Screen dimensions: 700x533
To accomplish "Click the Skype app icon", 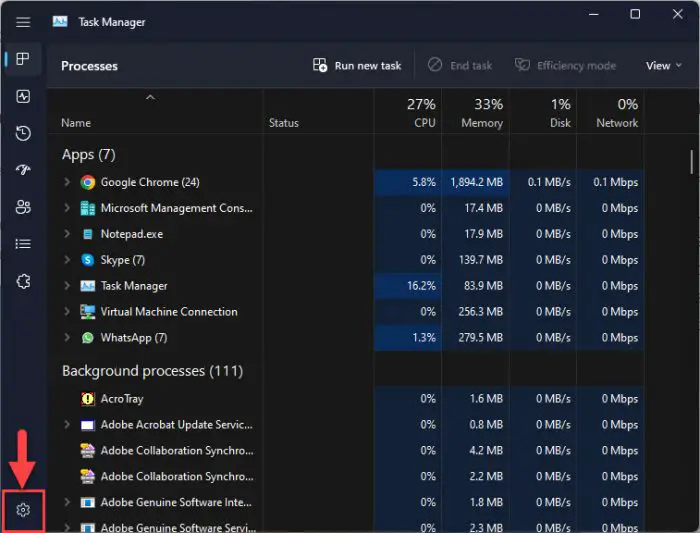I will [x=88, y=260].
